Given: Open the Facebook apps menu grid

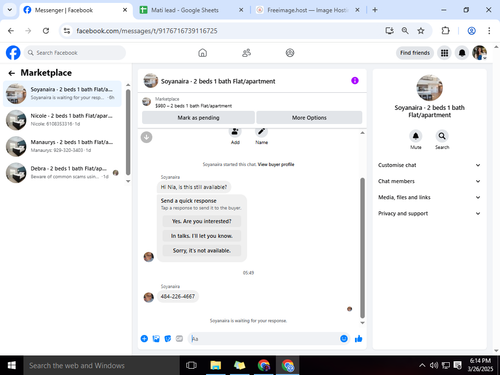Looking at the screenshot, I should (x=444, y=53).
